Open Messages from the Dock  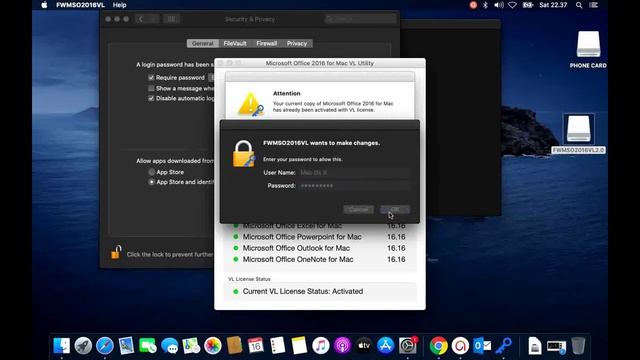169,346
